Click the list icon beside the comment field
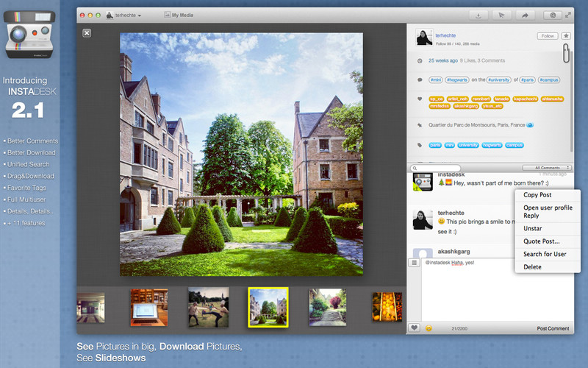The image size is (588, 368). 415,263
